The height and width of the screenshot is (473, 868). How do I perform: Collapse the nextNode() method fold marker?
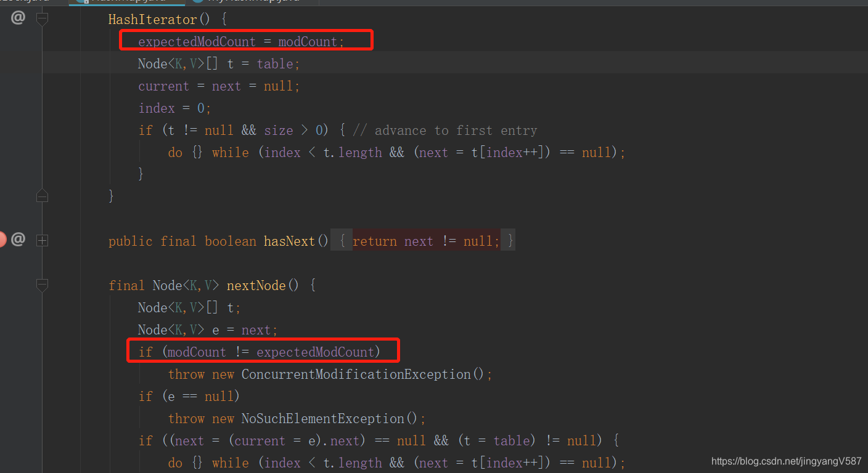click(42, 285)
